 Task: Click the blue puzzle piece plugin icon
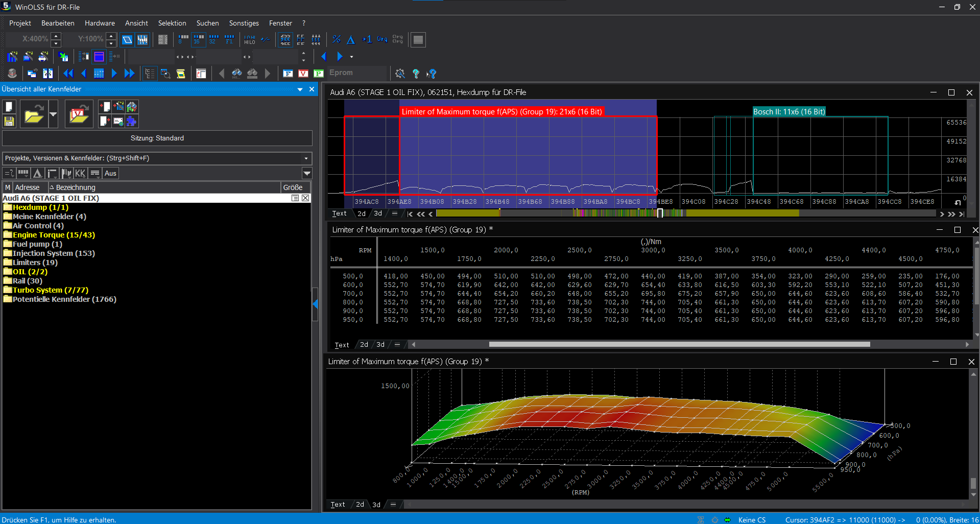131,121
